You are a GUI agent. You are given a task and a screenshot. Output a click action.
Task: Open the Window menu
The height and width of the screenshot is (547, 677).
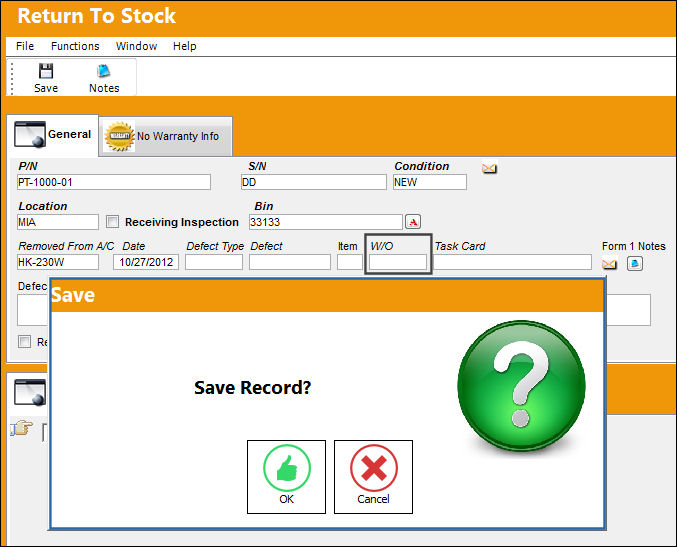[136, 46]
